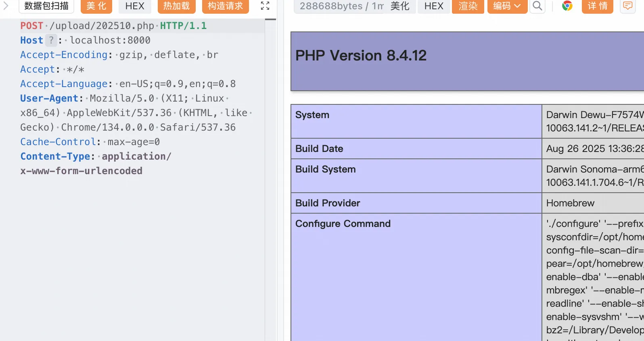Toggle HEX view in the request editor
The height and width of the screenshot is (341, 644).
pos(134,6)
